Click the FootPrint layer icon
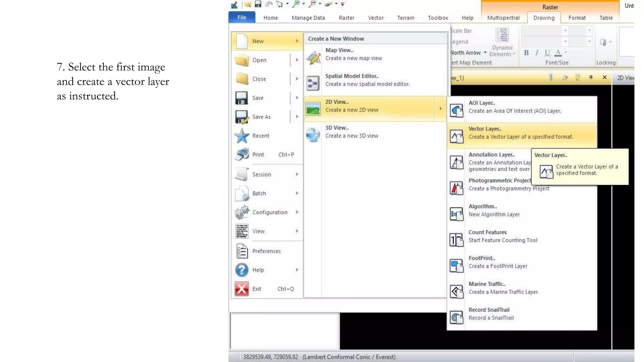The image size is (644, 362). pyautogui.click(x=456, y=266)
